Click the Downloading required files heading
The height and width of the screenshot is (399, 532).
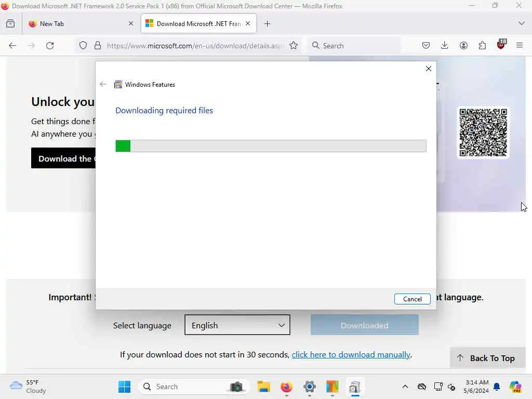tap(164, 111)
